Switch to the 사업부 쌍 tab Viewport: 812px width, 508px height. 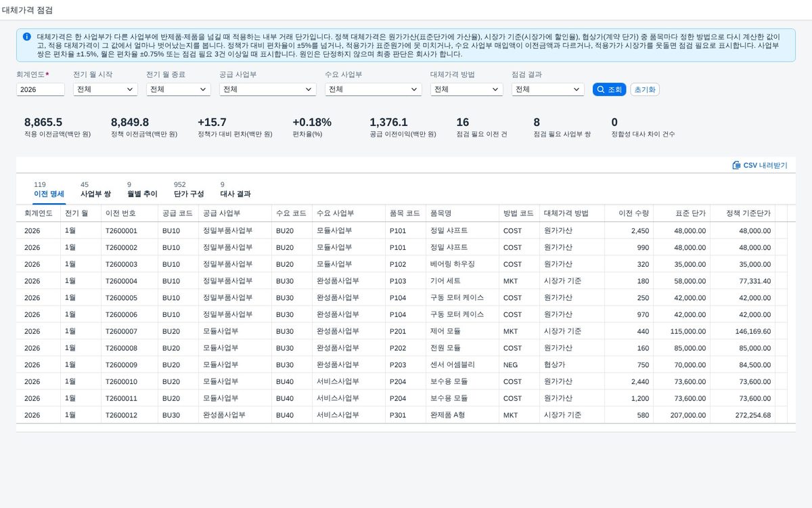[x=95, y=190]
